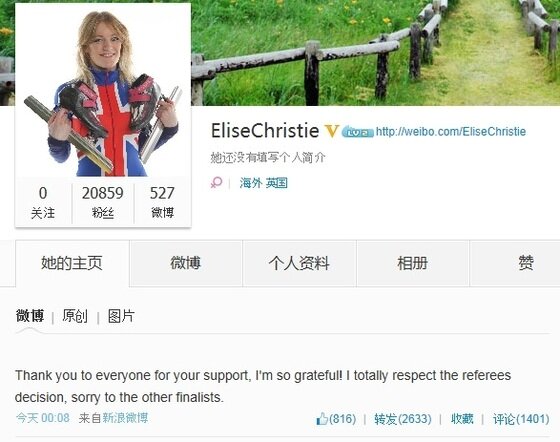560x442 pixels.
Task: Open the 赞 likes tab
Action: [526, 263]
